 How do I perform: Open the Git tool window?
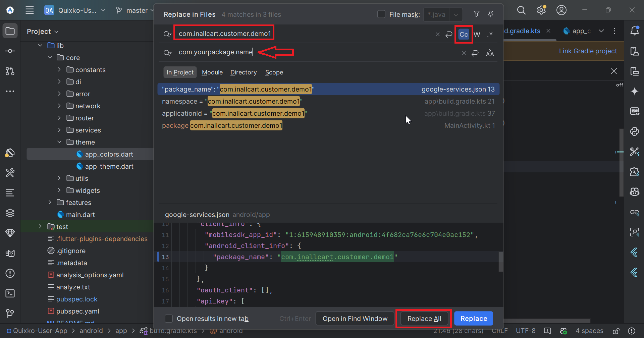[x=10, y=313]
